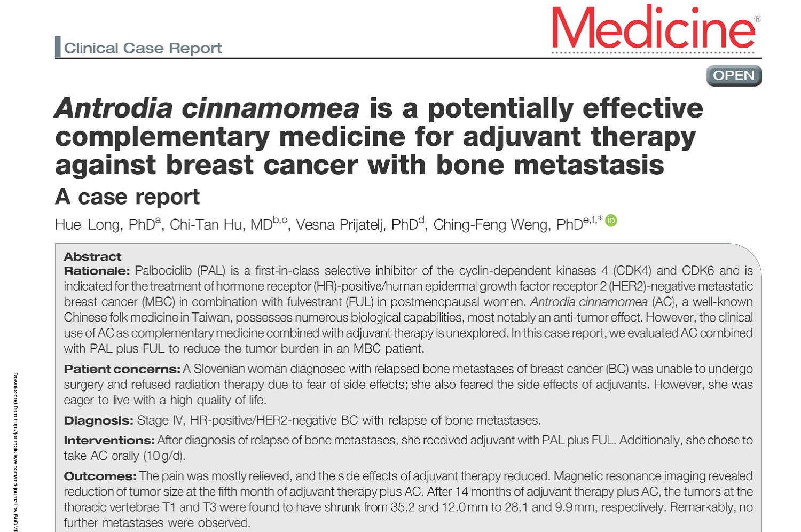Click the Diagnosis subheading

point(98,421)
